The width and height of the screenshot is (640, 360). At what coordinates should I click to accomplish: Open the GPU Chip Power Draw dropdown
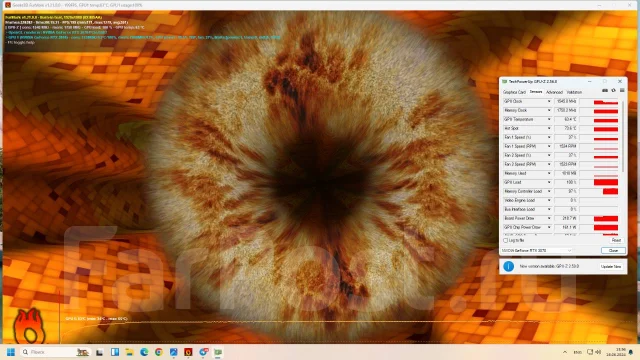click(x=549, y=227)
